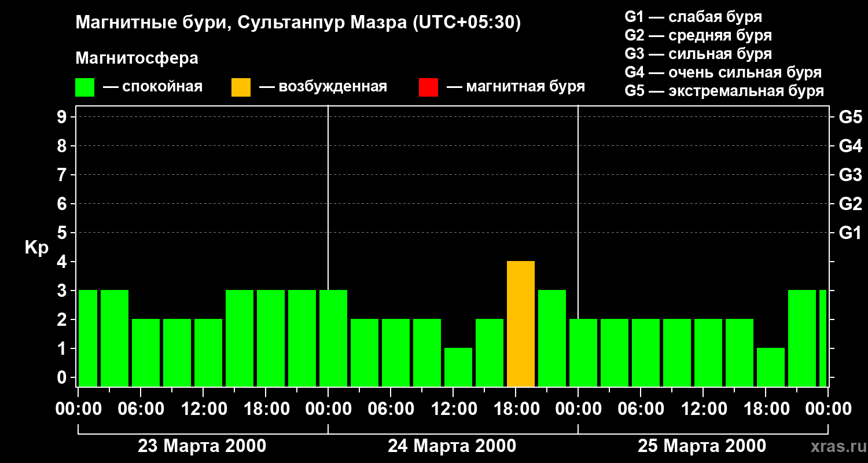This screenshot has height=463, width=868.
Task: Click the chart title "Магнитные бури, Сультанпур Мазра"
Action: click(241, 23)
